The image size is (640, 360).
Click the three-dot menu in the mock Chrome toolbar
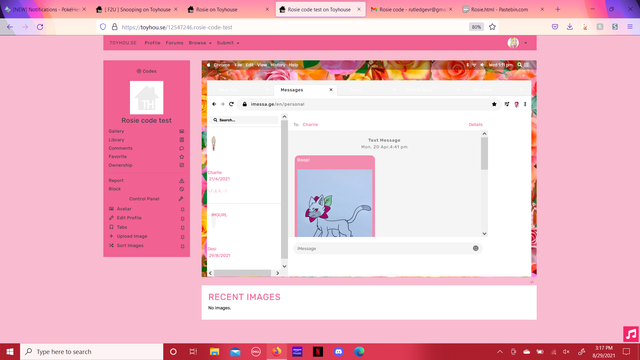pyautogui.click(x=525, y=104)
